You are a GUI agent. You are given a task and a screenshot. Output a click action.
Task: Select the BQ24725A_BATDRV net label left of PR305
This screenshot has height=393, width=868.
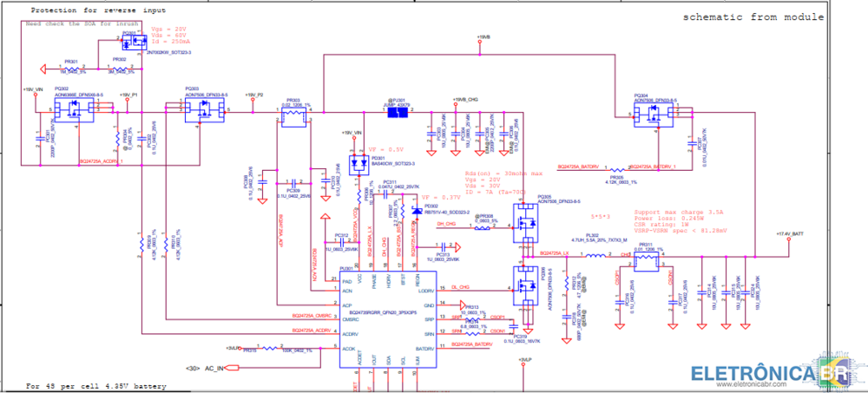pos(579,166)
